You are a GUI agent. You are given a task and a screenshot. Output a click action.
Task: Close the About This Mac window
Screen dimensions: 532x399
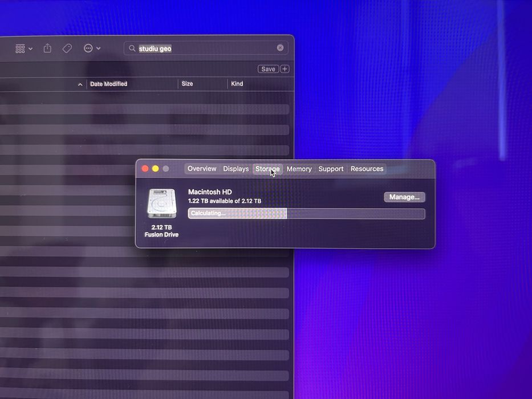[x=145, y=169]
